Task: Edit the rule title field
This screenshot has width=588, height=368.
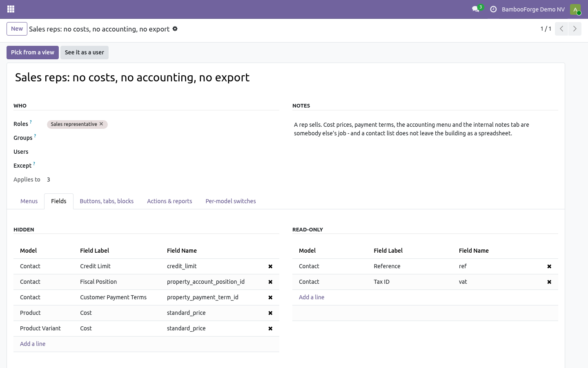Action: 286,77
